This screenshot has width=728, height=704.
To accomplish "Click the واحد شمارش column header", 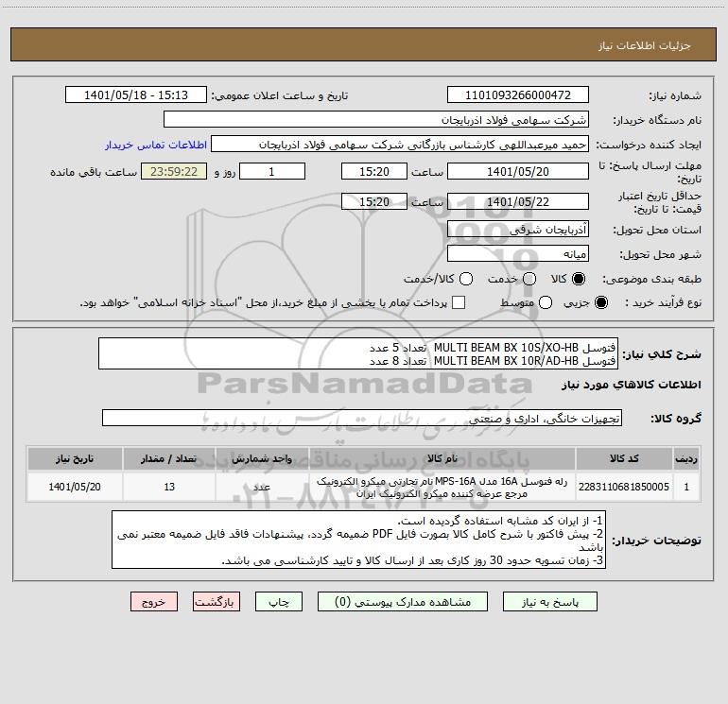I will click(x=262, y=458).
